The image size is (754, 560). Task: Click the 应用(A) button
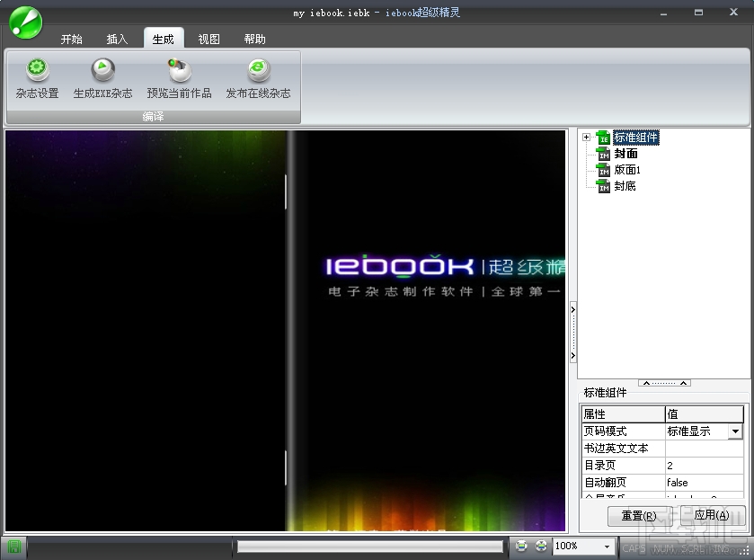tap(712, 515)
